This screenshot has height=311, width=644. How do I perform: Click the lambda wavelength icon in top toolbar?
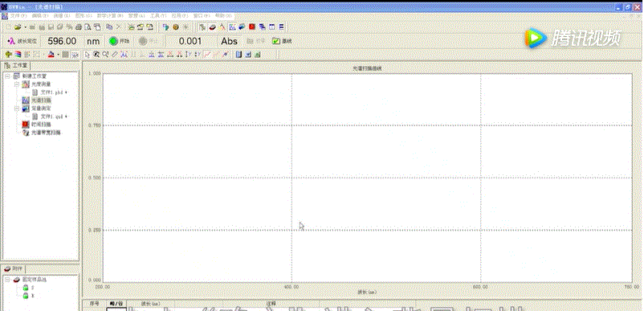pos(222,27)
